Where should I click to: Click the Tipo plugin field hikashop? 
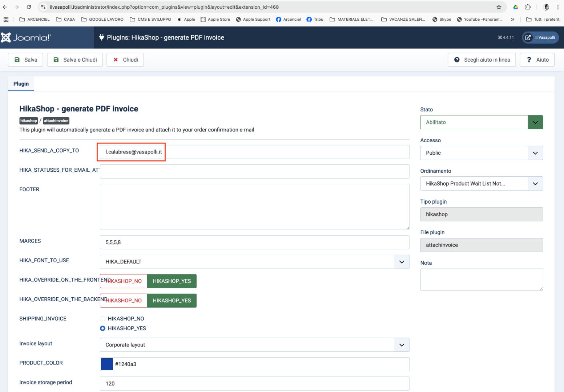coord(482,215)
